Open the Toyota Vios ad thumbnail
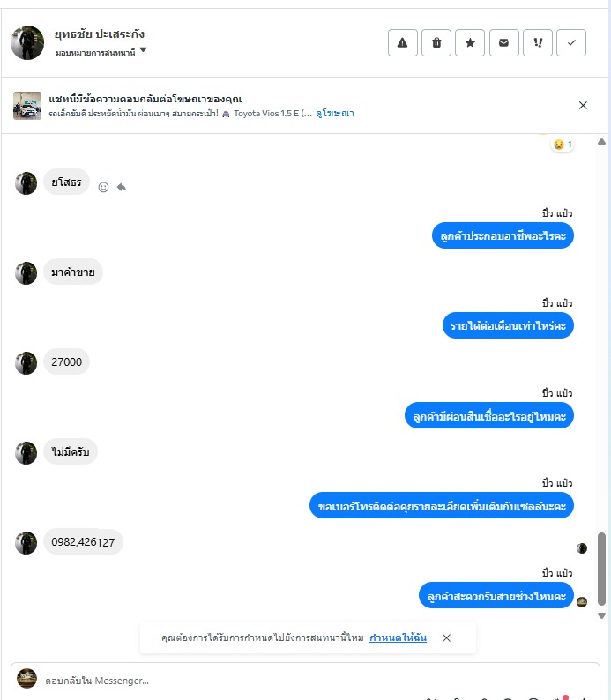This screenshot has height=700, width=611. (27, 106)
